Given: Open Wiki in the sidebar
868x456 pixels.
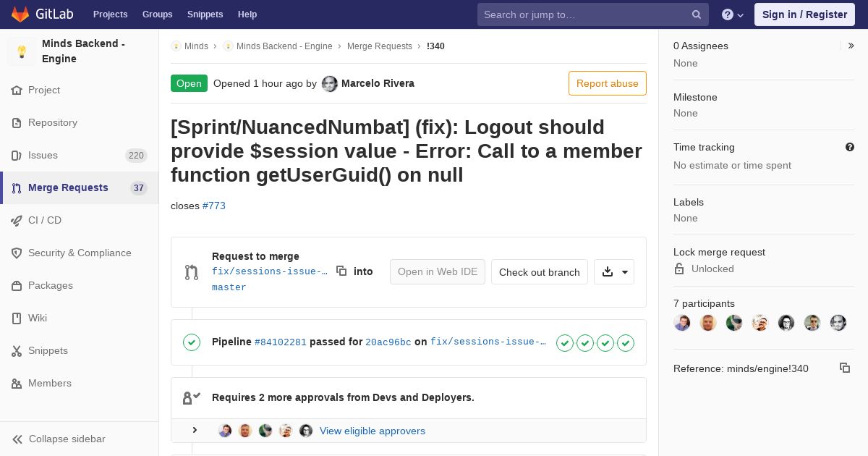Looking at the screenshot, I should pyautogui.click(x=80, y=318).
